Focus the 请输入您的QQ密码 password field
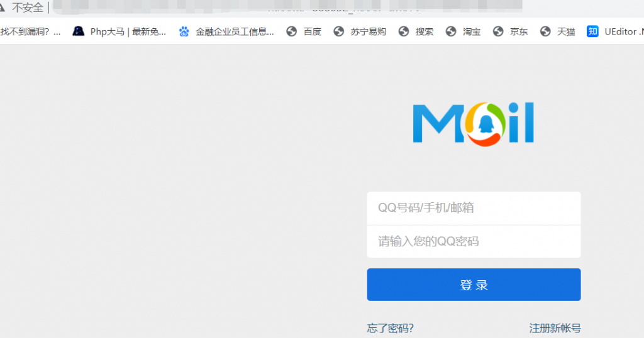 [x=474, y=242]
